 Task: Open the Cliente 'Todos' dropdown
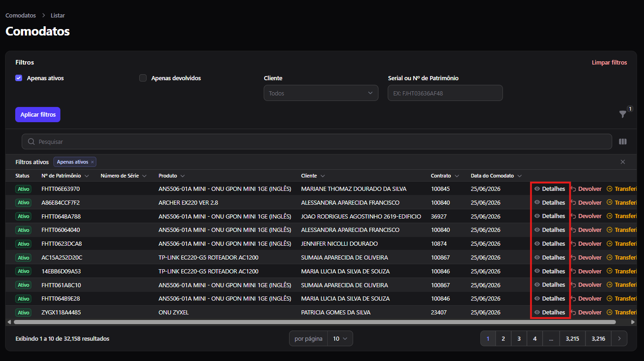(x=321, y=93)
